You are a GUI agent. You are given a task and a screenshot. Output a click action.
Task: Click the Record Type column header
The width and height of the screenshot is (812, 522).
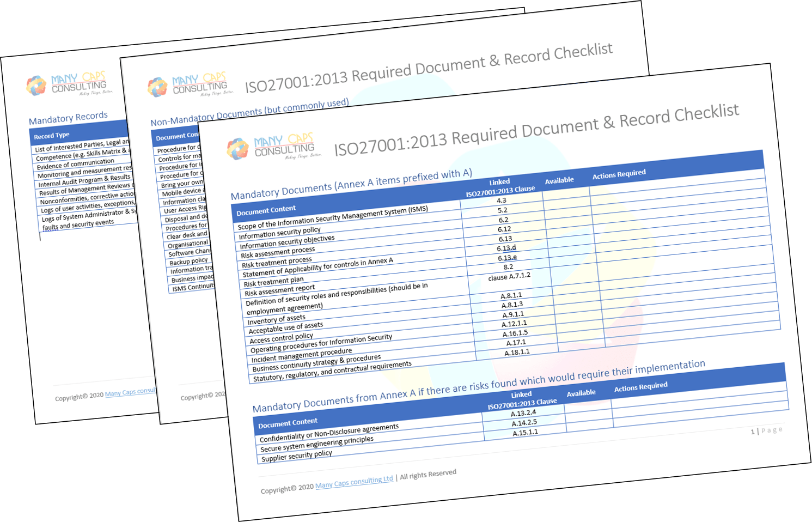click(x=52, y=136)
